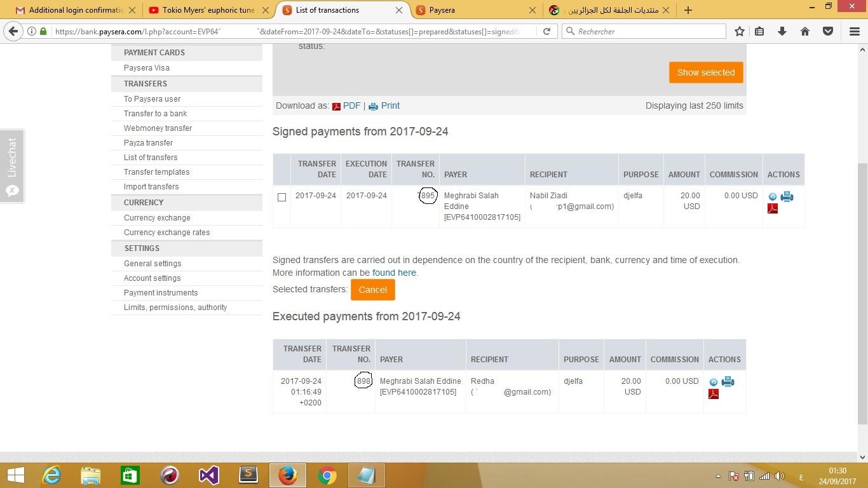
Task: Open Currency exchange page
Action: point(157,218)
